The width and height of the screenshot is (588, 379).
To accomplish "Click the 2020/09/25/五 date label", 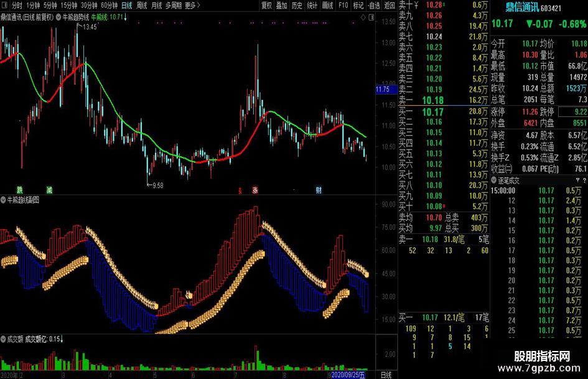I will pos(348,375).
